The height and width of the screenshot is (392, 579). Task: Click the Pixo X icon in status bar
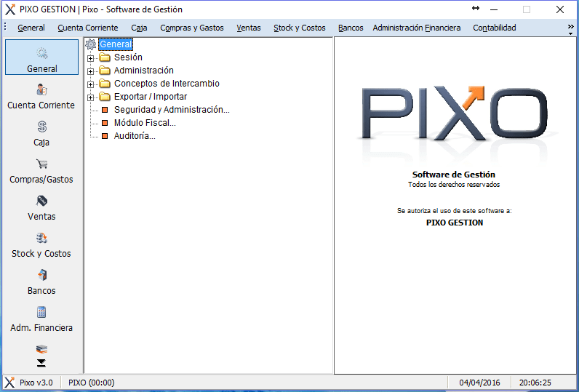coord(10,383)
